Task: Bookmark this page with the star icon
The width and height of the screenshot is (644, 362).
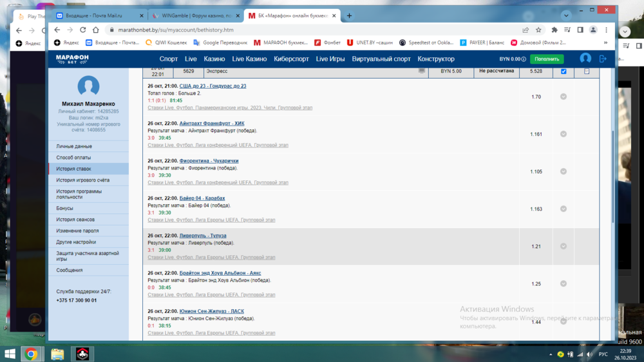Action: (x=538, y=30)
